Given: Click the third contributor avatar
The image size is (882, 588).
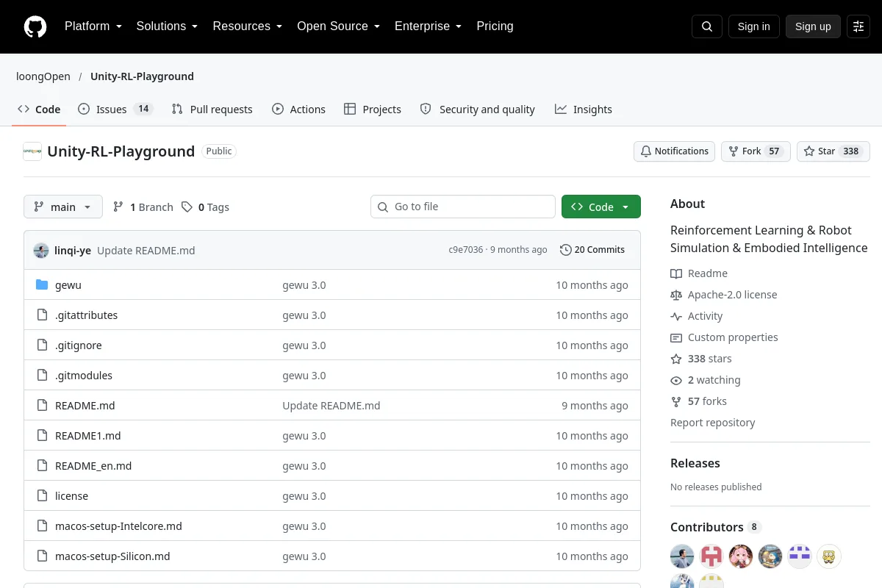Looking at the screenshot, I should point(741,556).
